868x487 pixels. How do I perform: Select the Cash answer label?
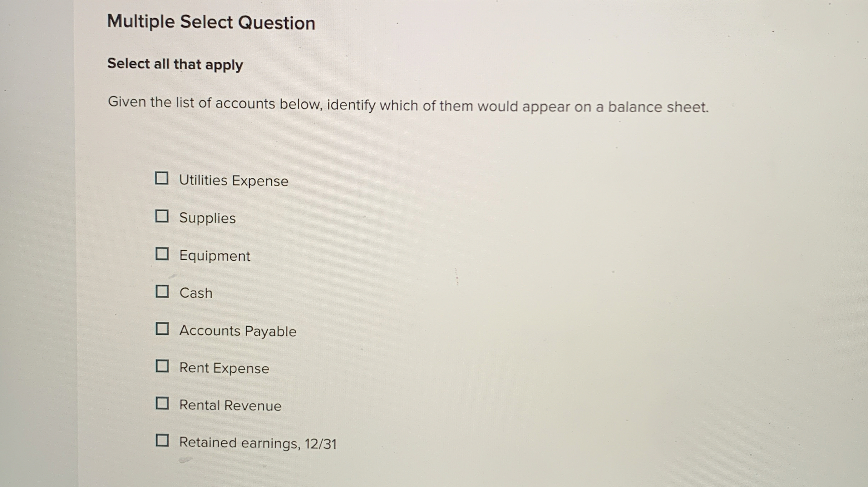pos(196,293)
